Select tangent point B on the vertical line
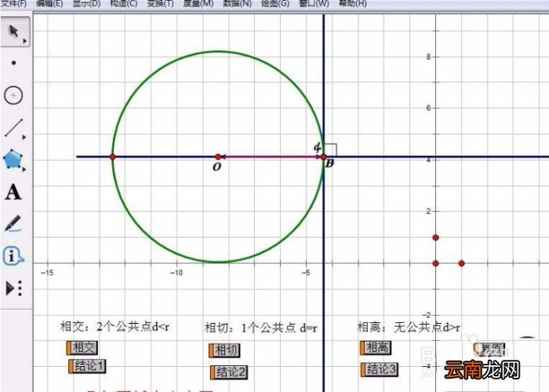This screenshot has height=392, width=549. point(323,157)
